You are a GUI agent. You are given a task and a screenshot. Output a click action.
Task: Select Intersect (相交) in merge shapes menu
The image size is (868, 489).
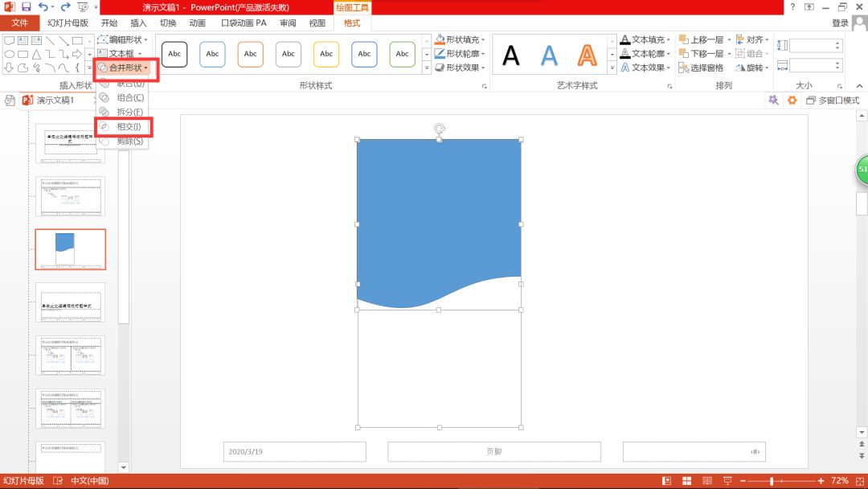click(x=129, y=127)
